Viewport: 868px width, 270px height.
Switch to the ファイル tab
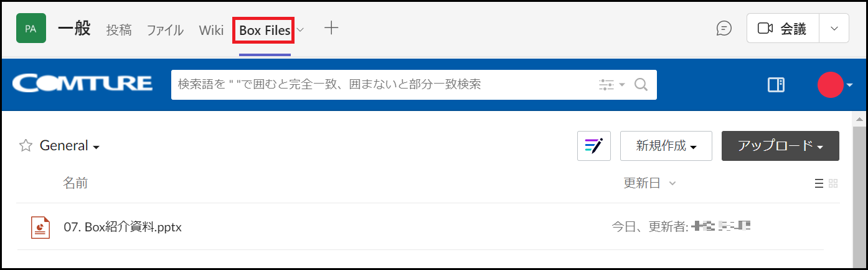165,30
